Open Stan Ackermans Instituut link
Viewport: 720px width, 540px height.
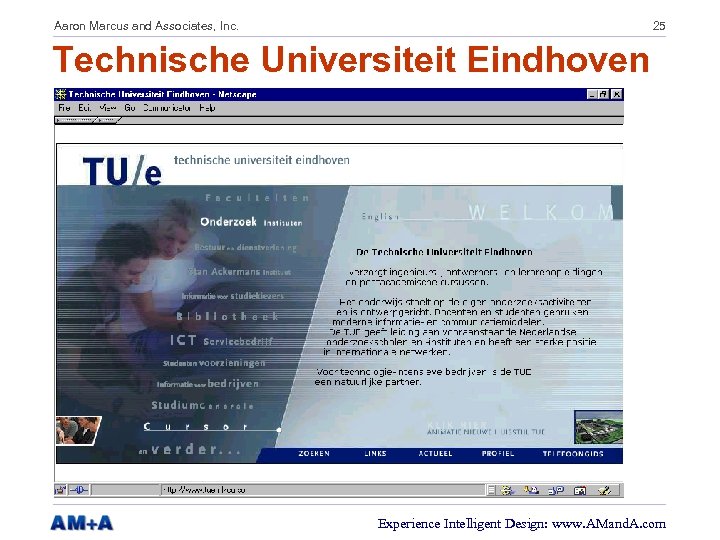240,272
